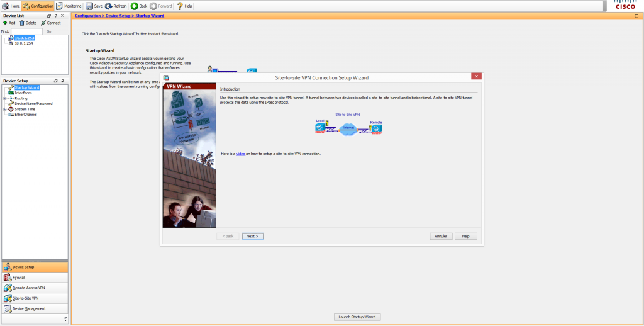Save the running configuration
This screenshot has height=326, width=644.
click(x=94, y=6)
